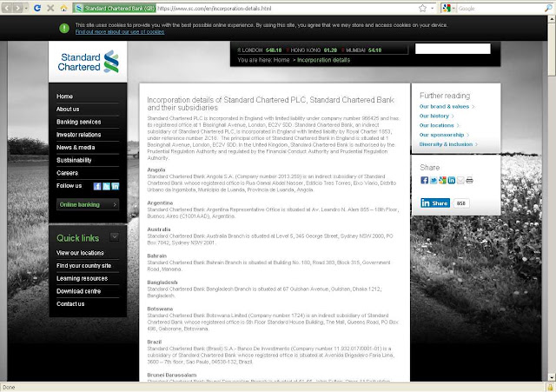This screenshot has height=392, width=556.
Task: Open the News & media menu item
Action: pyautogui.click(x=76, y=148)
